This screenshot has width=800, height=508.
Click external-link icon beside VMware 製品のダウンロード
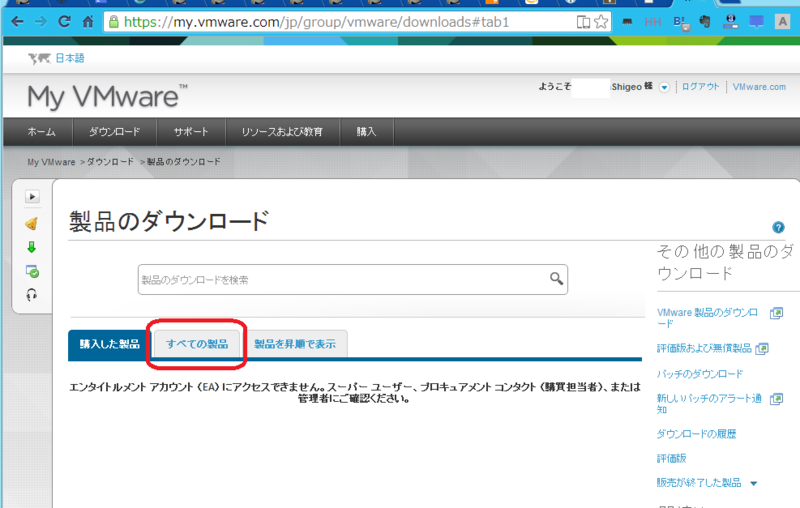click(x=776, y=313)
